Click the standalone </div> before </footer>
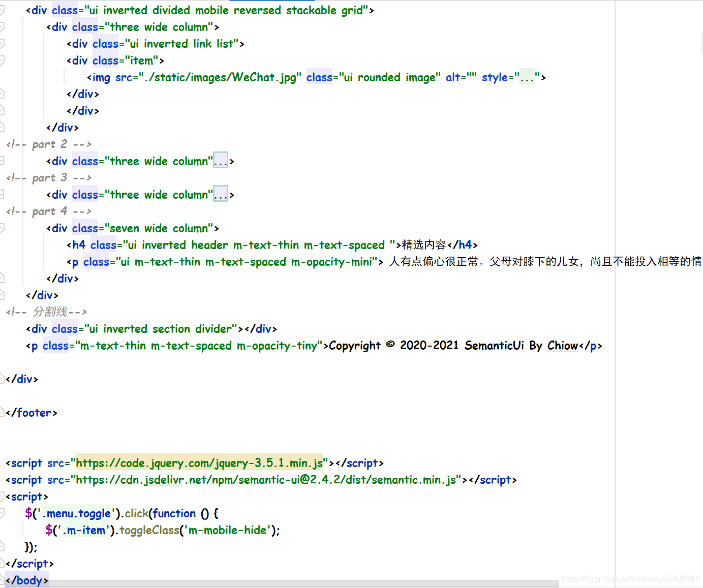703x588 pixels. (22, 379)
